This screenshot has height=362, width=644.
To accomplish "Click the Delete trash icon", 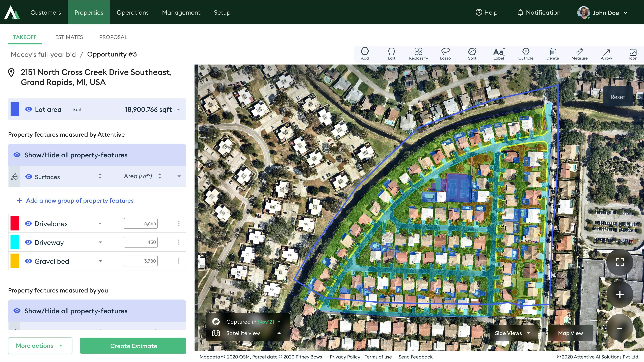I will click(552, 54).
